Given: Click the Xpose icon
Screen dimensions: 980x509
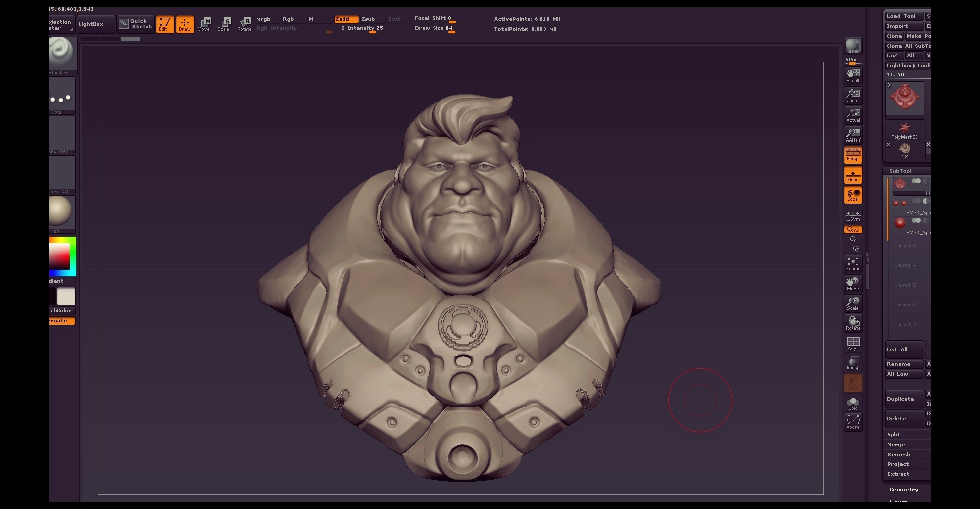Looking at the screenshot, I should pyautogui.click(x=853, y=422).
